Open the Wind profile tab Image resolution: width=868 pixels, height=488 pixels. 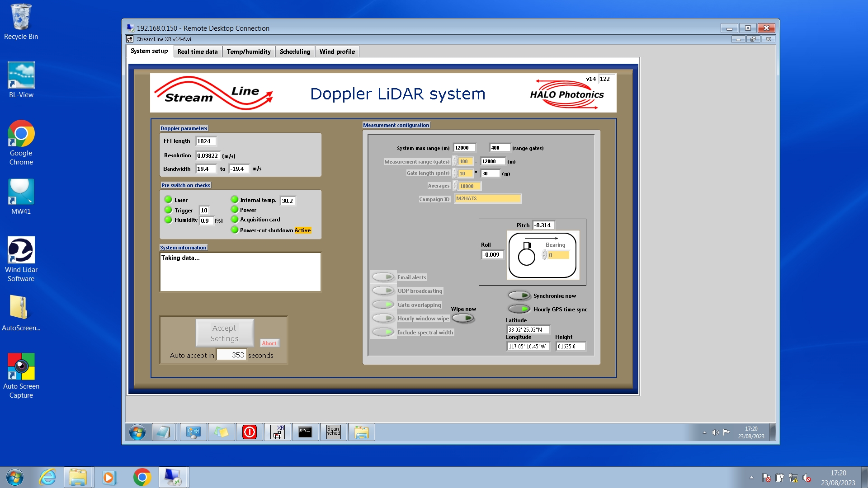[337, 52]
